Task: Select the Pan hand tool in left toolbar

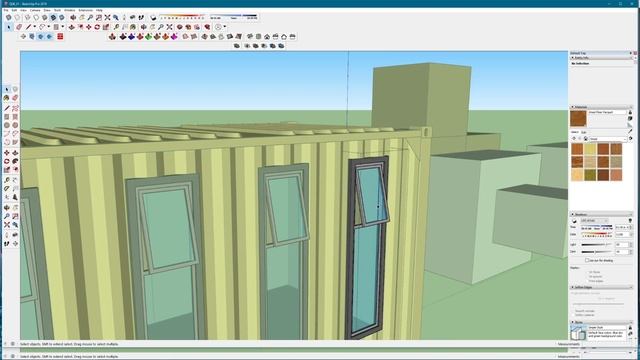Action: click(x=15, y=207)
